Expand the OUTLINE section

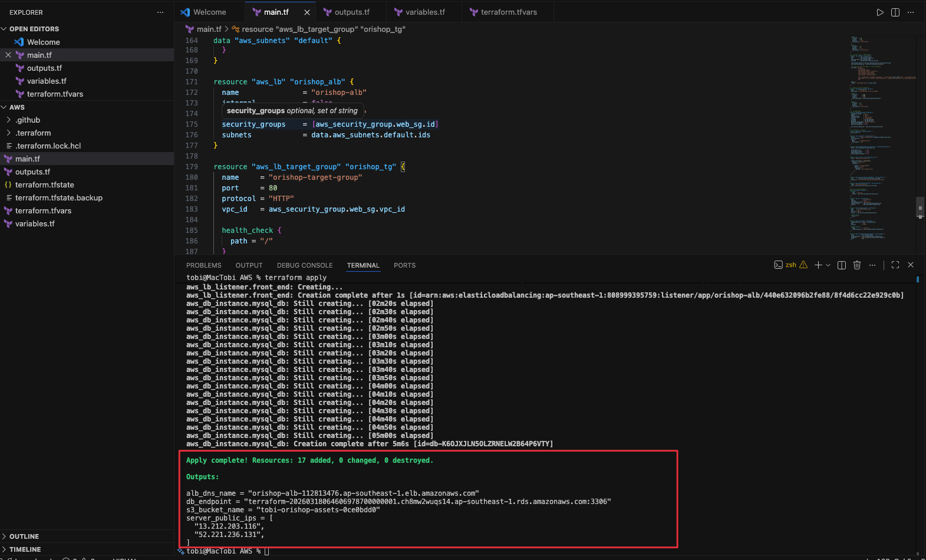[x=24, y=536]
